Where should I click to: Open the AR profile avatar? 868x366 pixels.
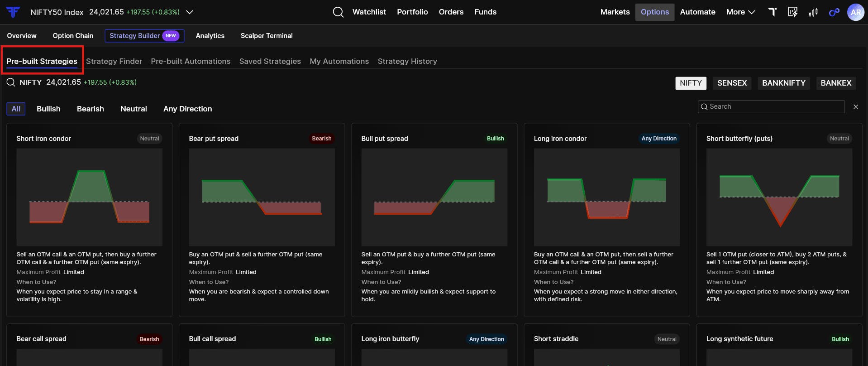point(855,12)
